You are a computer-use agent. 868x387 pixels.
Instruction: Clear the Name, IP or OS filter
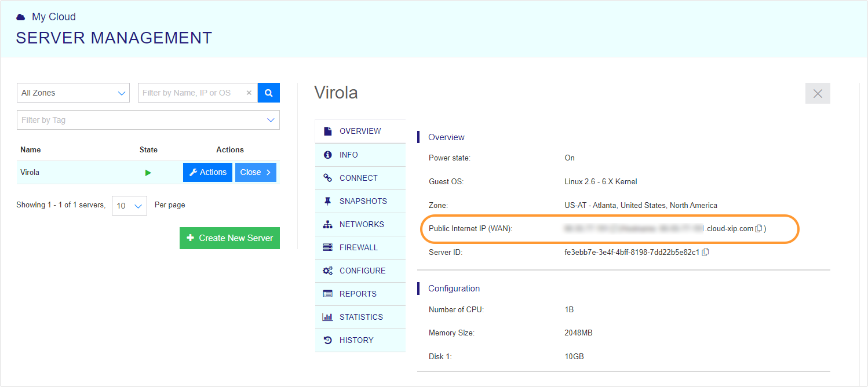click(249, 93)
